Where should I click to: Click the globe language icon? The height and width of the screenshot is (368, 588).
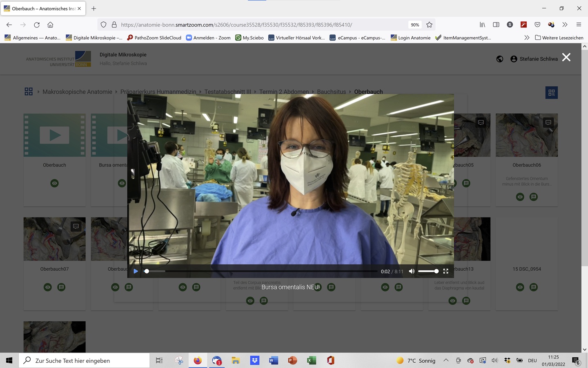coord(499,59)
